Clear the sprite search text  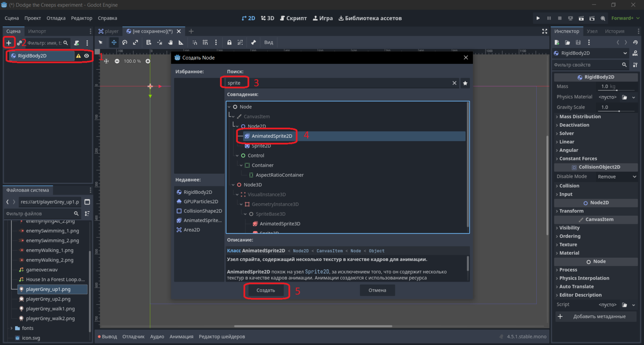click(x=454, y=83)
